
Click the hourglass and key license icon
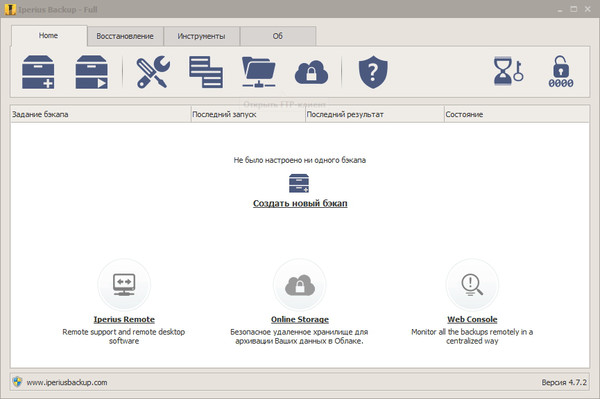[508, 71]
